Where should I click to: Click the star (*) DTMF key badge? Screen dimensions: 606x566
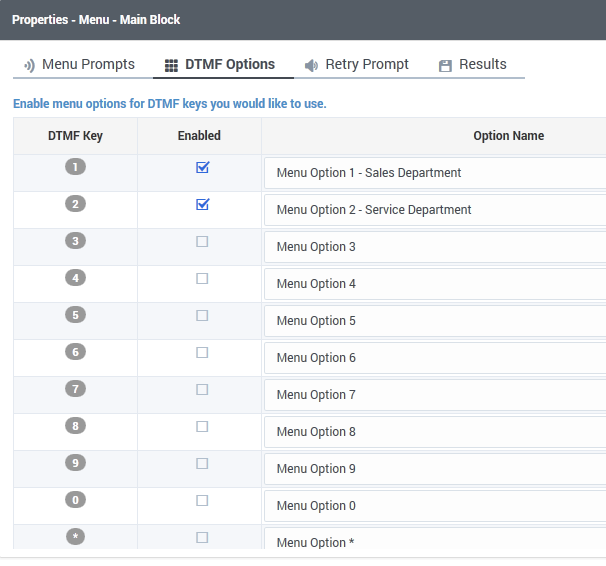(75, 537)
